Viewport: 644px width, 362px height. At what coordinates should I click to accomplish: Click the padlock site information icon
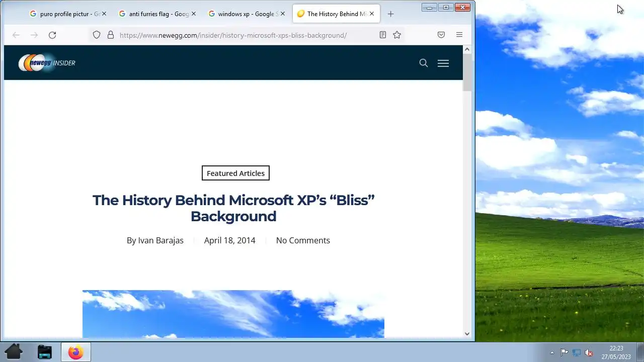[x=111, y=35]
